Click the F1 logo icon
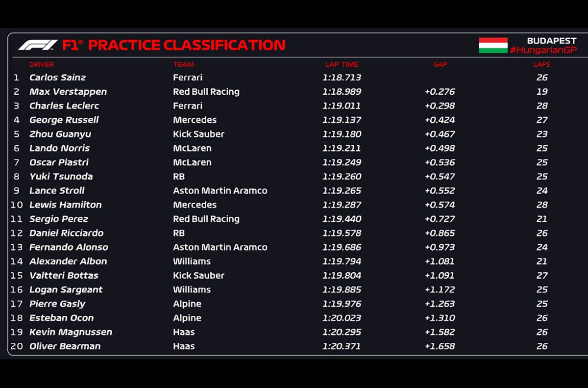 (x=38, y=45)
